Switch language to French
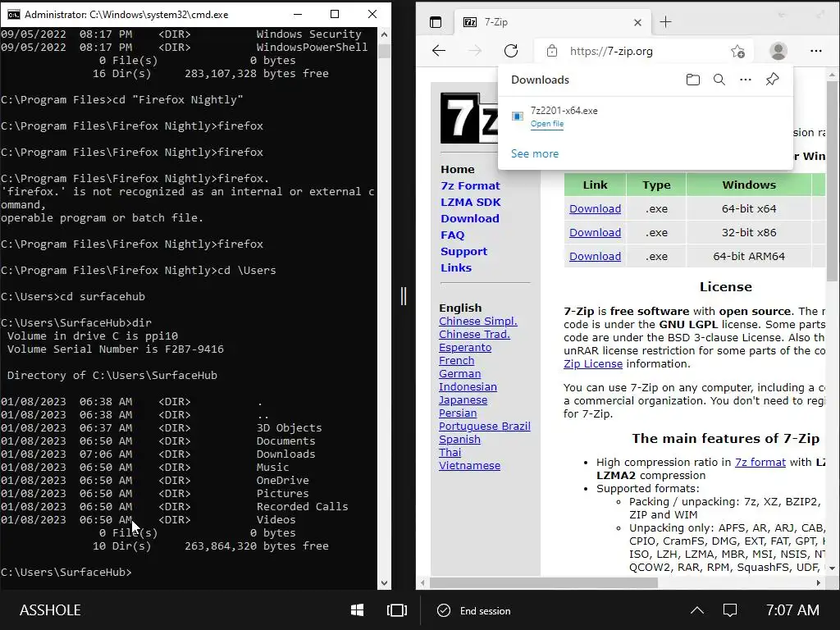 [x=456, y=361]
